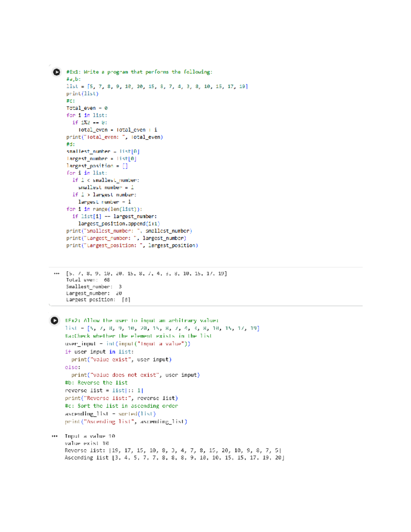Click the '#Ex2: Allow the user to input' comment
The image size is (411, 532).
click(142, 321)
